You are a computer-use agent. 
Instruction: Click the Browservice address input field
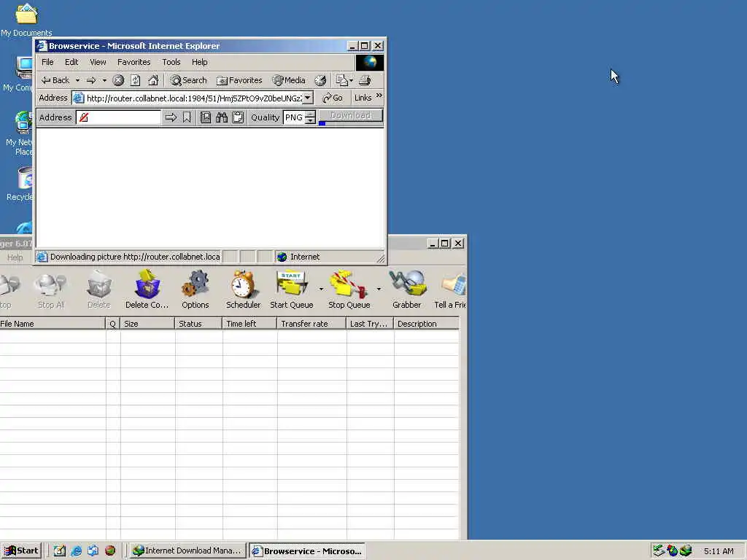(119, 117)
